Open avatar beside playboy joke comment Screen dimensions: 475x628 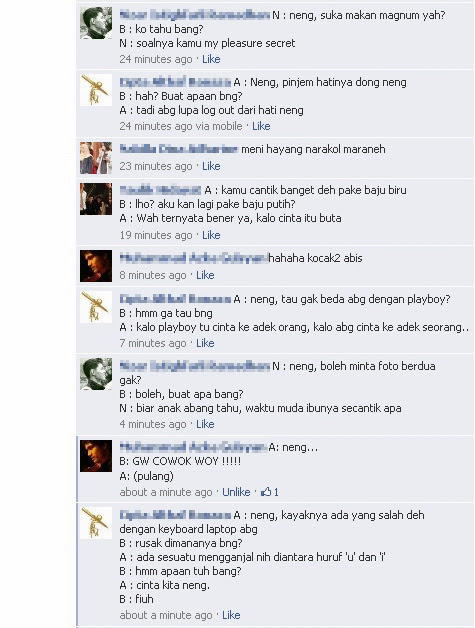tap(96, 307)
